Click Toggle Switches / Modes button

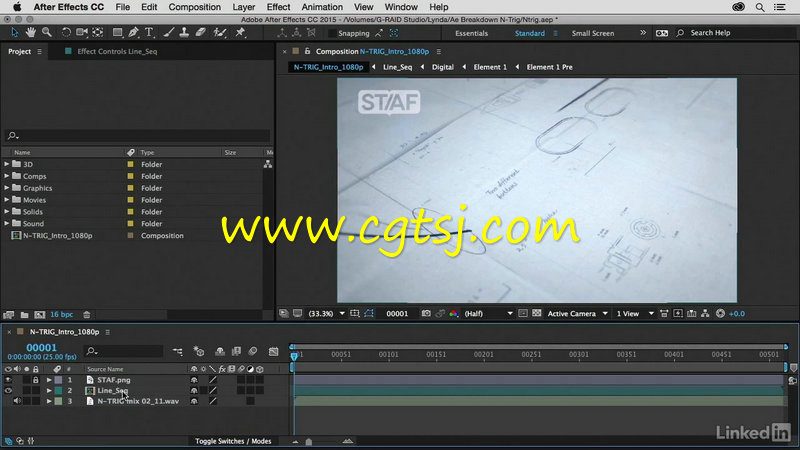click(x=233, y=441)
